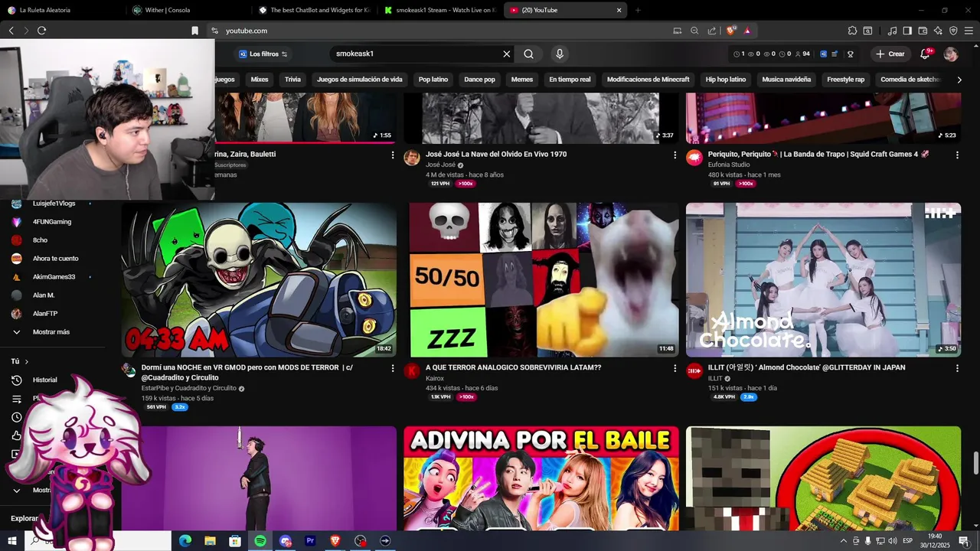Bookmark this page with the bookmark icon
980x551 pixels.
(194, 31)
